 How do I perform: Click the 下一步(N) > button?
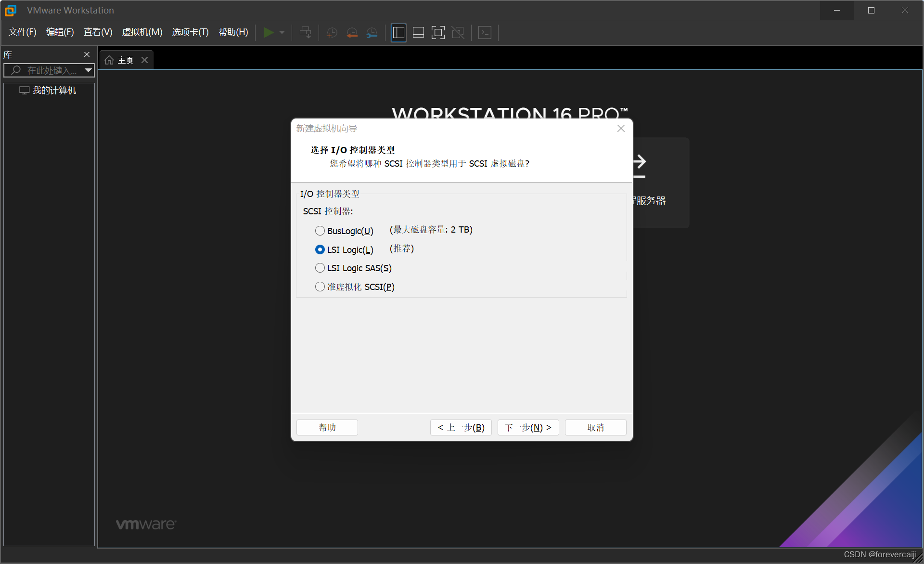tap(528, 428)
